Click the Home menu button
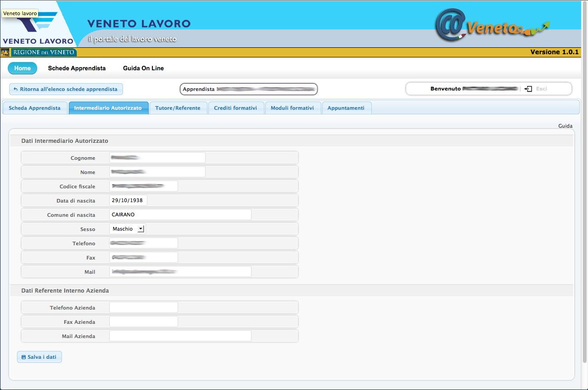 [22, 68]
